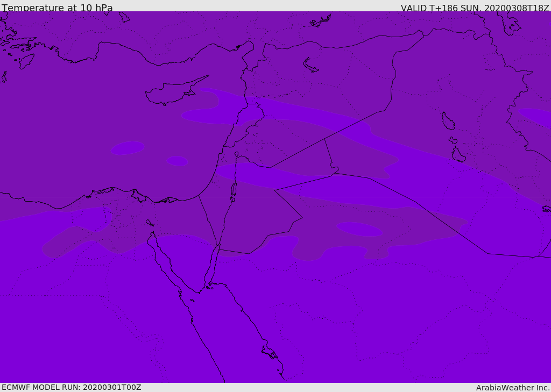Screen dimensions: 551x392
Task: Click the 'ECMWF MODEL RUN: 20200301T00Z' footer text
Action: pyautogui.click(x=72, y=387)
